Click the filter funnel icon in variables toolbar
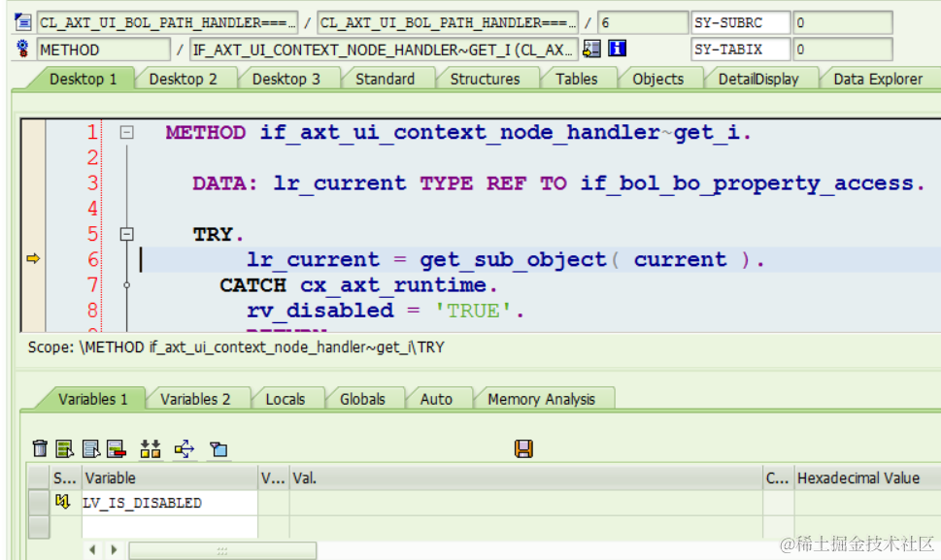Viewport: 941px width, 560px height. (x=219, y=448)
